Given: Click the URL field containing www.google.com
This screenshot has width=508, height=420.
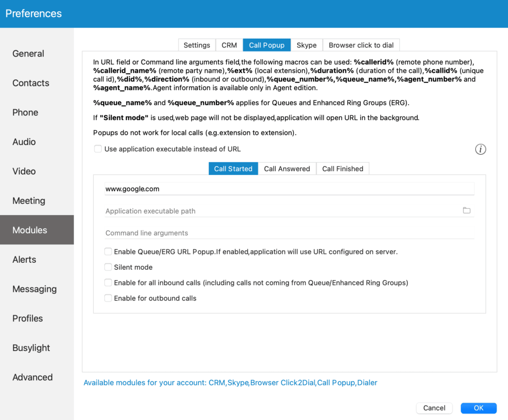Looking at the screenshot, I should point(290,189).
